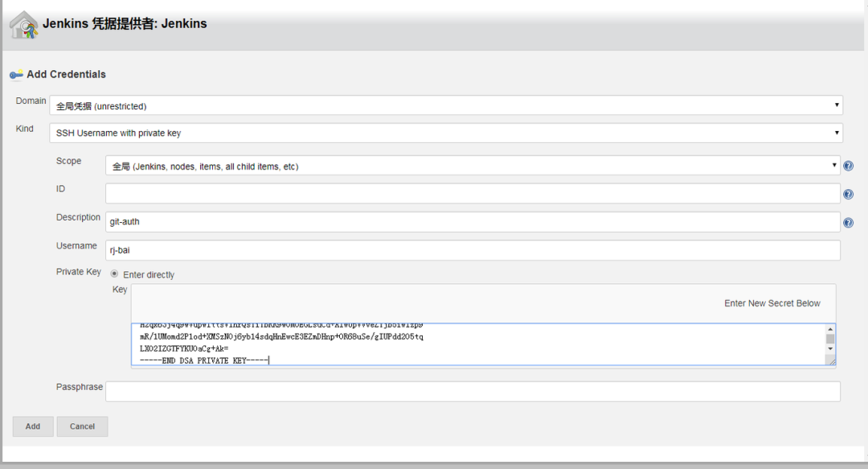Click the Username label
The height and width of the screenshot is (469, 868).
click(76, 245)
